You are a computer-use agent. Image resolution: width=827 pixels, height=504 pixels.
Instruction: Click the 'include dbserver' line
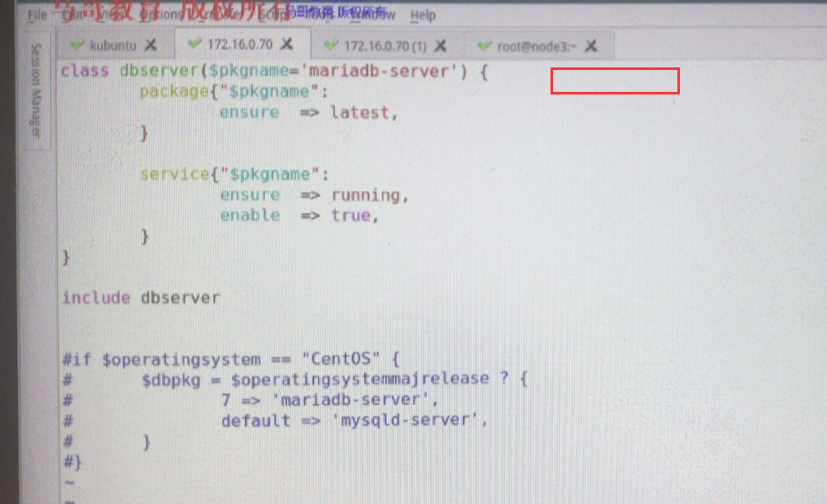[x=141, y=297]
